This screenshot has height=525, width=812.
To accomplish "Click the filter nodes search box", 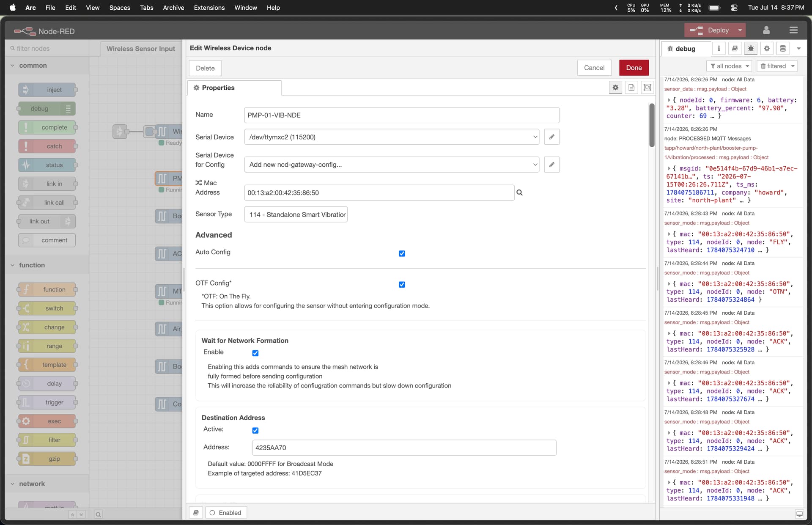I will 47,48.
